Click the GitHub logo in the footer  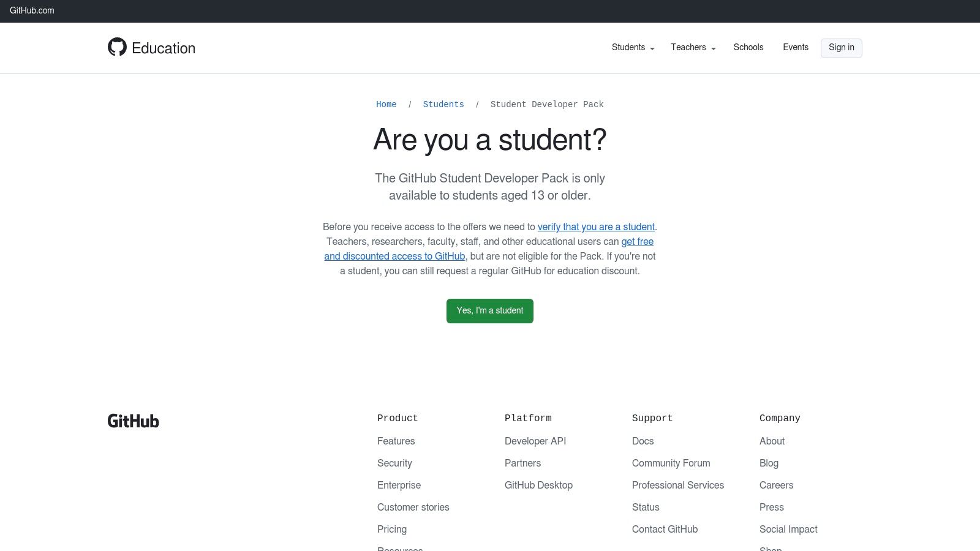click(133, 421)
